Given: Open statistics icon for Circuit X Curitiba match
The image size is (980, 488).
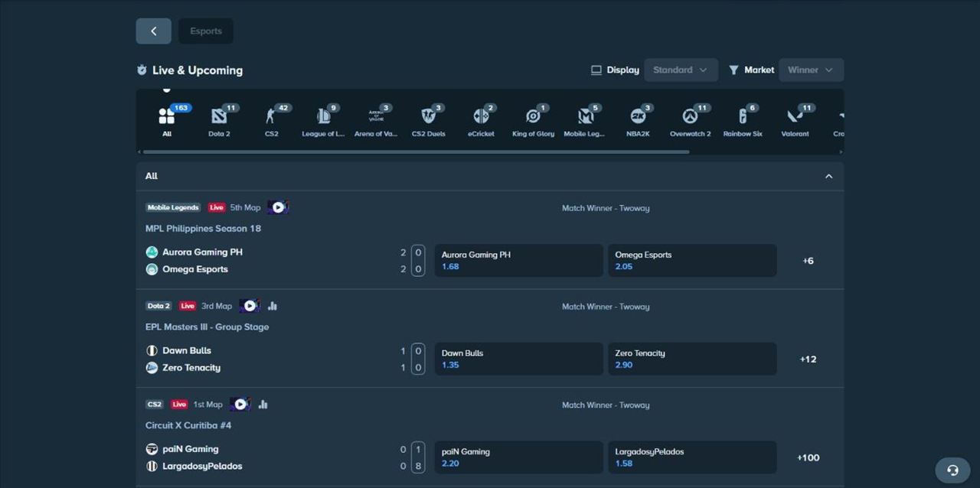Looking at the screenshot, I should coord(263,405).
